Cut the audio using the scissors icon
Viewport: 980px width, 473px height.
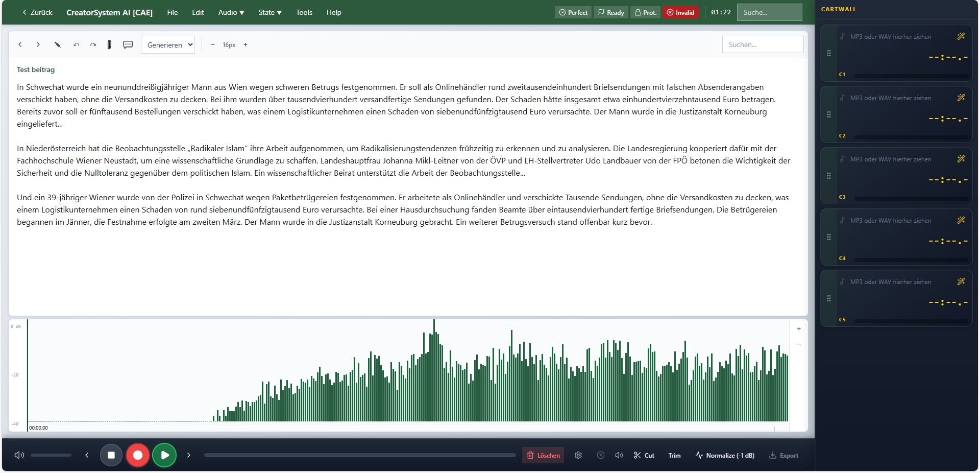tap(644, 455)
